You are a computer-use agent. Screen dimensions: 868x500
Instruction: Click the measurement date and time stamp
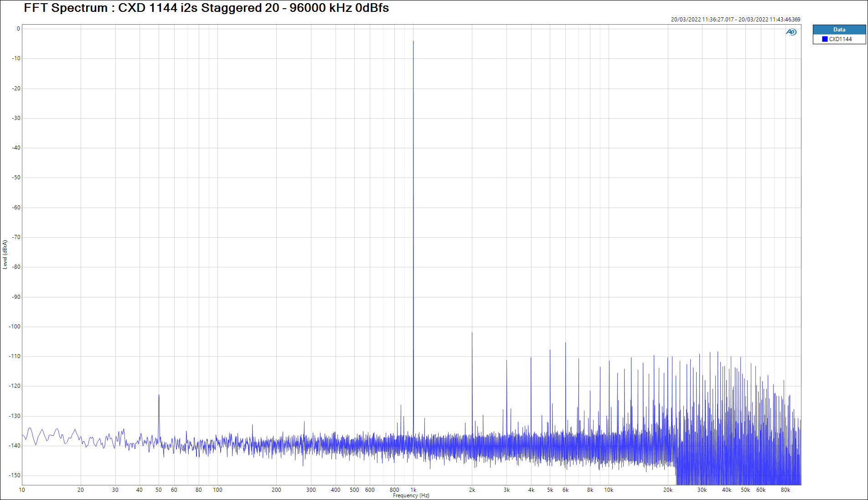[x=735, y=20]
